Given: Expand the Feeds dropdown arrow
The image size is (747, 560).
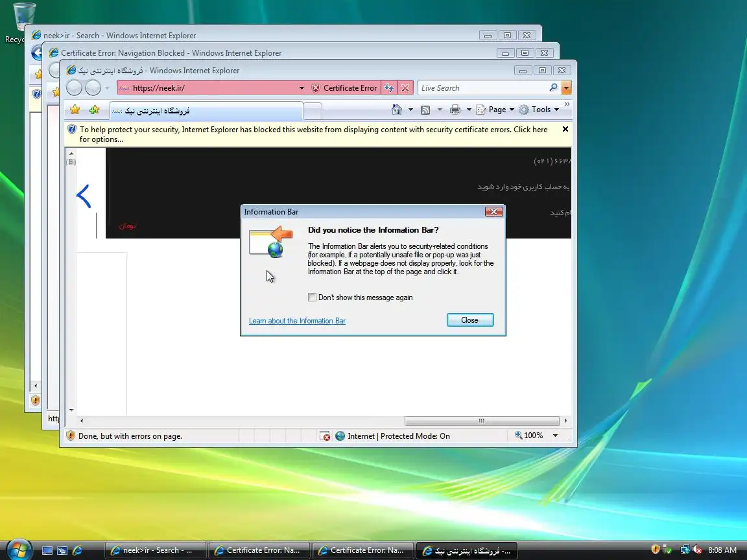Looking at the screenshot, I should point(440,110).
